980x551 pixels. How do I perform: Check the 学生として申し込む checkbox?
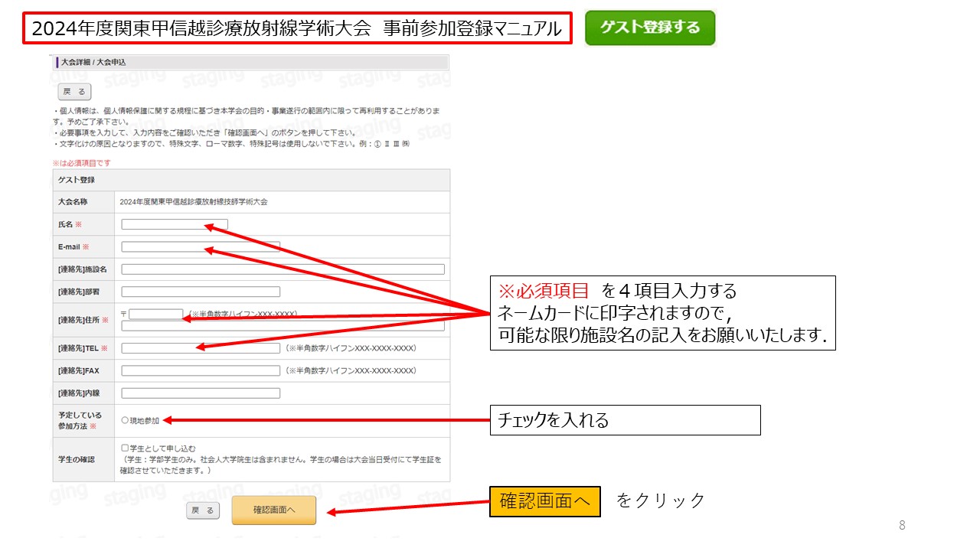click(125, 448)
